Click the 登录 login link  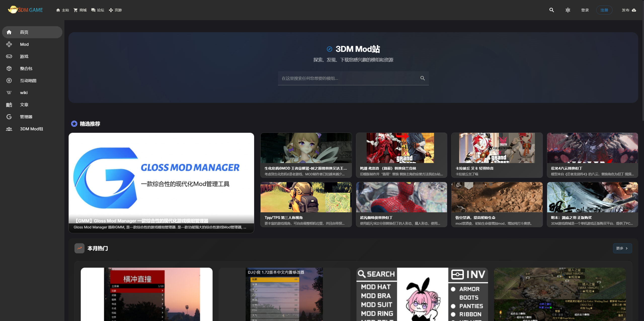585,10
